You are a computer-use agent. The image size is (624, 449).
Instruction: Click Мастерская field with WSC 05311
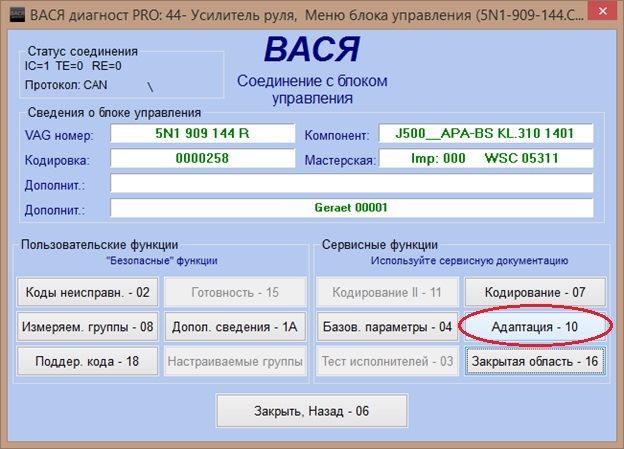(486, 158)
